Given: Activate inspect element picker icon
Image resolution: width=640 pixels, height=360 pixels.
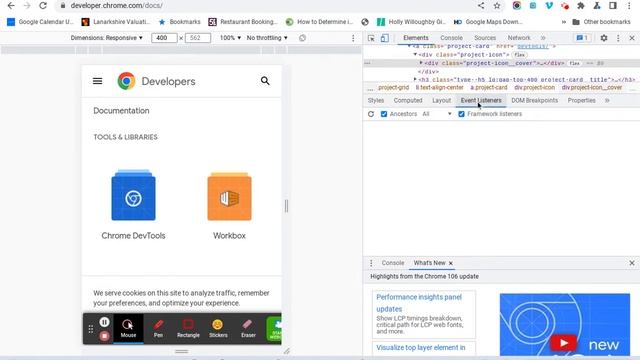Looking at the screenshot, I should (371, 38).
